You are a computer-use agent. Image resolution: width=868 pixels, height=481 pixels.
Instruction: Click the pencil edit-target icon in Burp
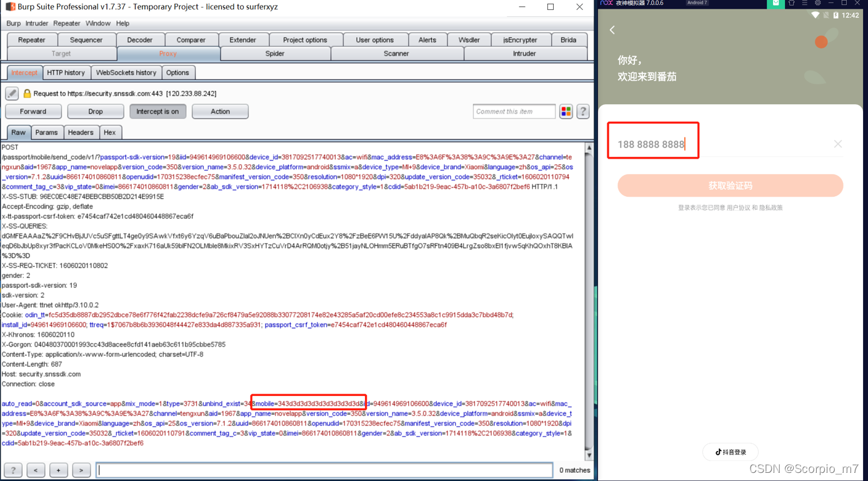click(12, 94)
